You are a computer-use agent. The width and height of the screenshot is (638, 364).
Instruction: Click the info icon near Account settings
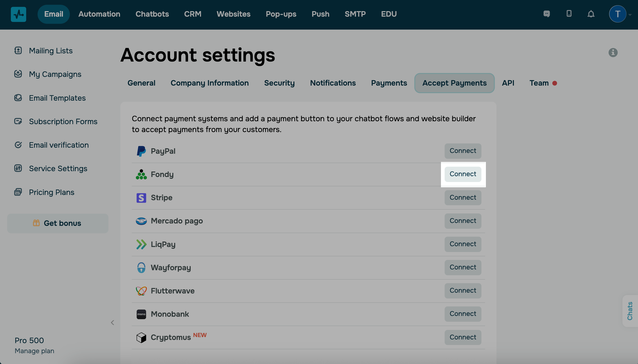click(x=613, y=53)
